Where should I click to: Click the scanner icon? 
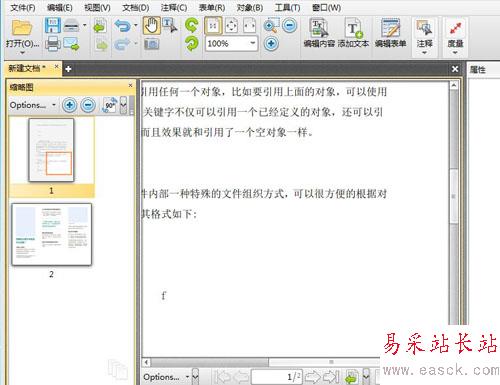[71, 26]
